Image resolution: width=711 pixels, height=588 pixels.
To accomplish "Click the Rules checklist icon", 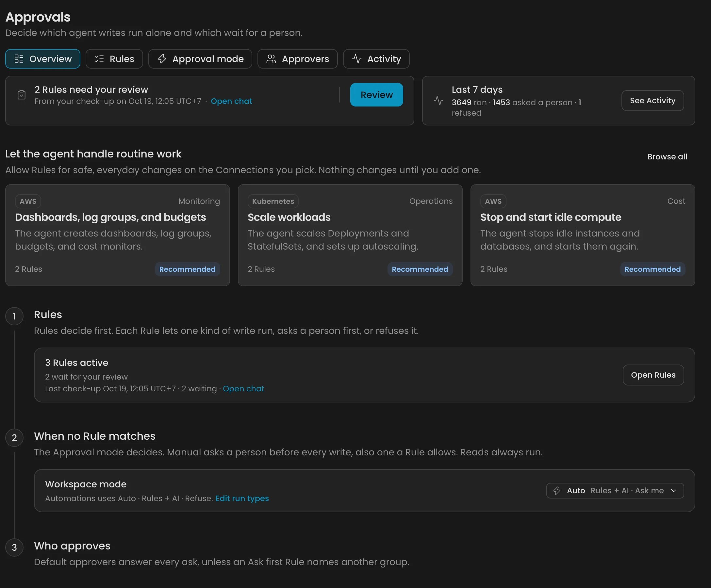I will click(x=99, y=59).
